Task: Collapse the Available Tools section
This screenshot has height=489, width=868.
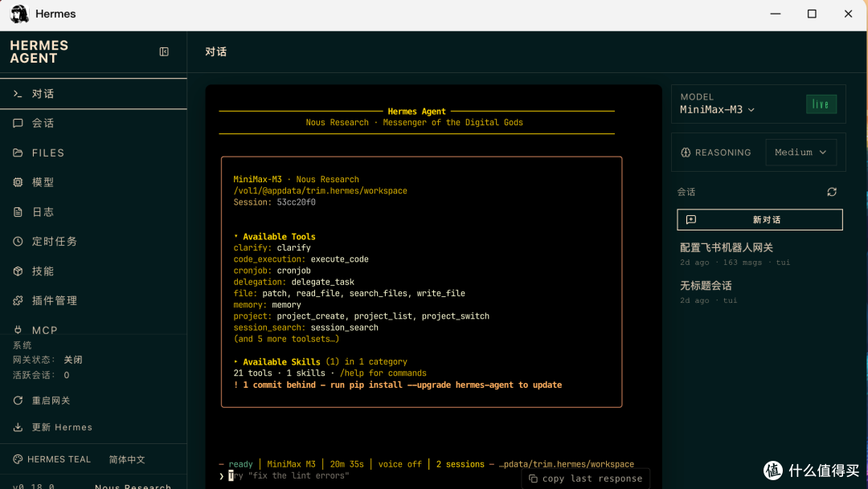Action: click(274, 236)
